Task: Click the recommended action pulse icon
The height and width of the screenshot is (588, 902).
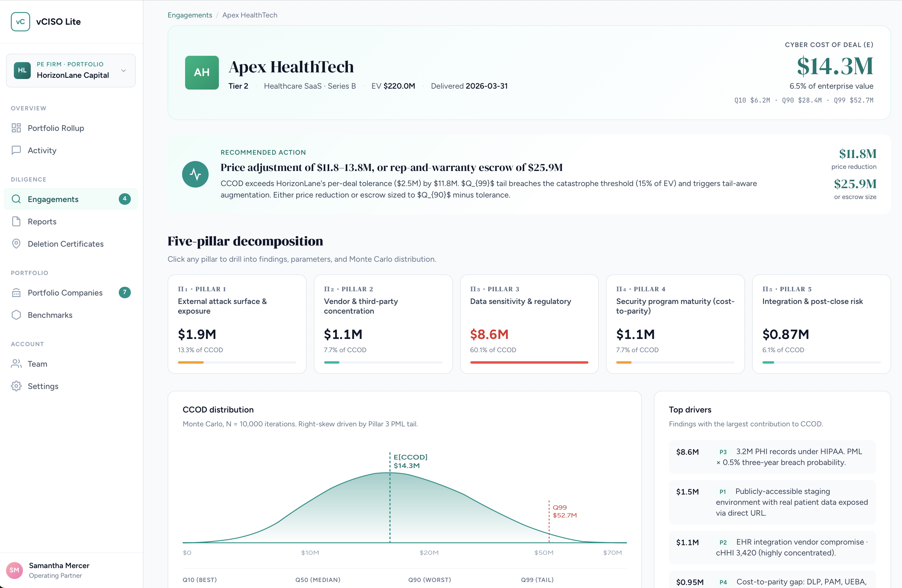Action: click(x=195, y=174)
